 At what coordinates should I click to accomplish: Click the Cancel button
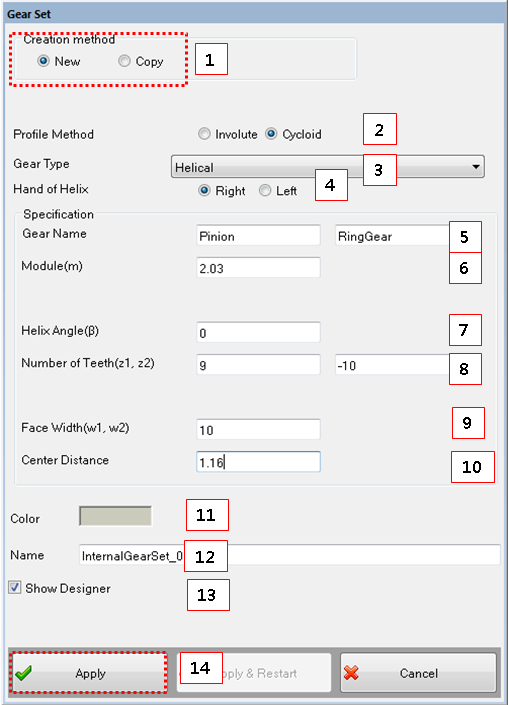click(418, 673)
